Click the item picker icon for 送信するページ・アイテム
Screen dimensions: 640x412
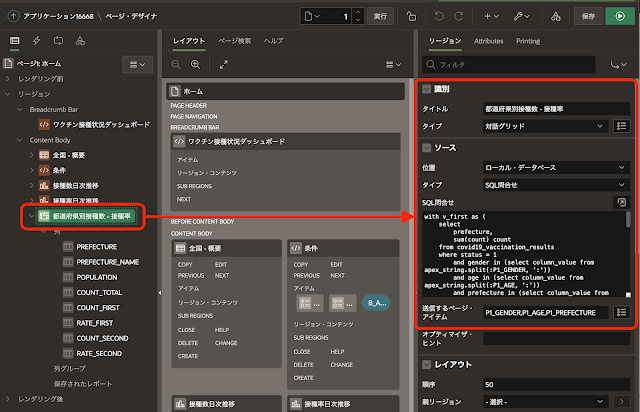pyautogui.click(x=621, y=312)
